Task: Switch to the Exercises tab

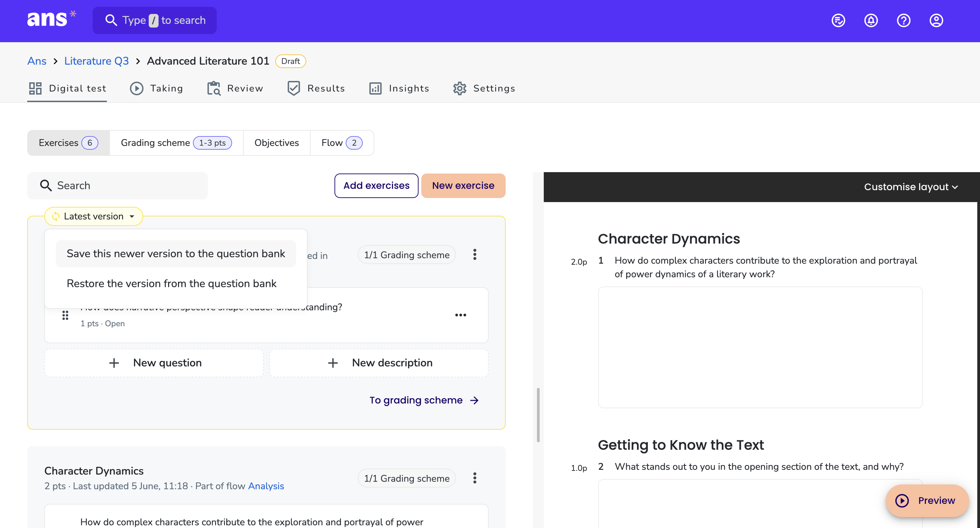Action: pos(68,143)
